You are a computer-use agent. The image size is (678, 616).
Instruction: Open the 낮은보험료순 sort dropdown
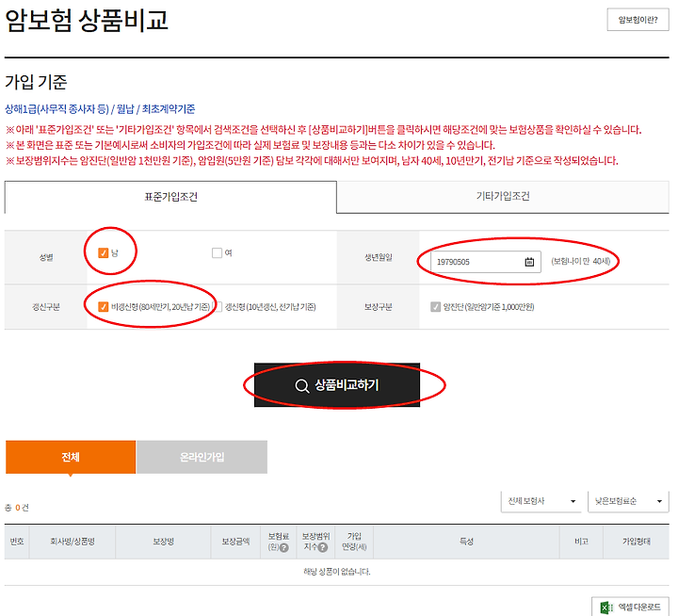[628, 501]
